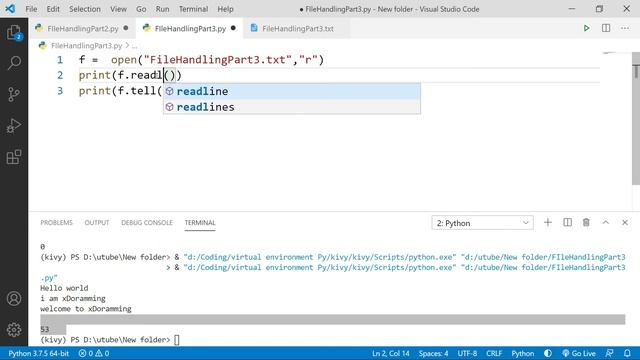This screenshot has width=640, height=360.
Task: Switch to FileHandlingPart3.txt tab
Action: tap(298, 29)
